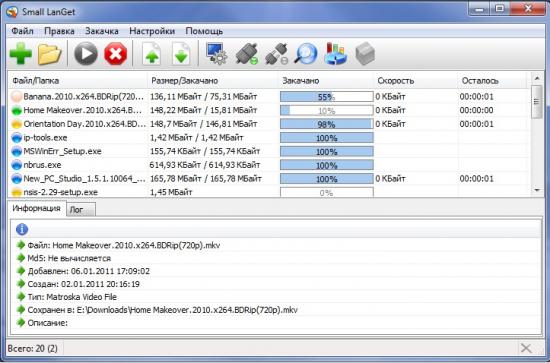550x363 pixels.
Task: Switch to the Лог tab
Action: point(81,210)
